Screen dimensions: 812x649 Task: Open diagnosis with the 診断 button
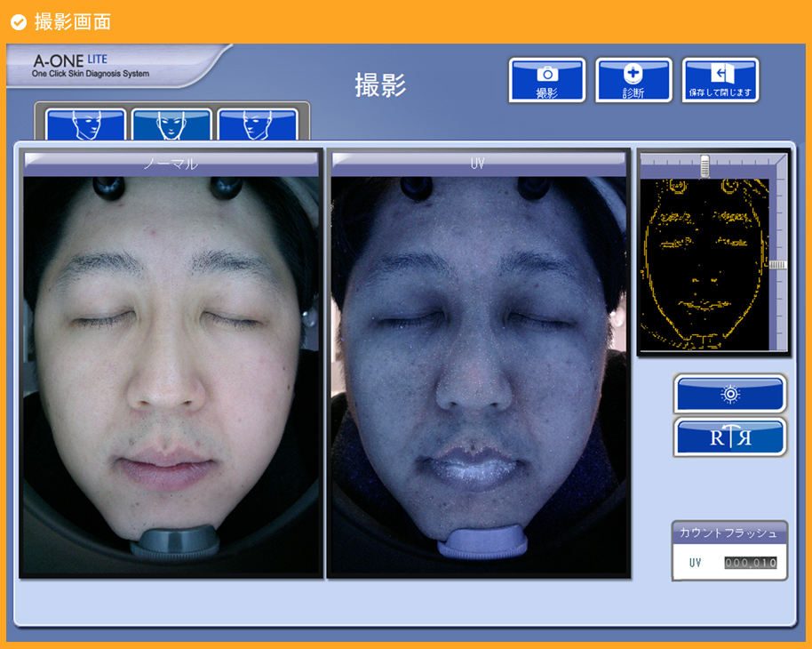click(633, 80)
